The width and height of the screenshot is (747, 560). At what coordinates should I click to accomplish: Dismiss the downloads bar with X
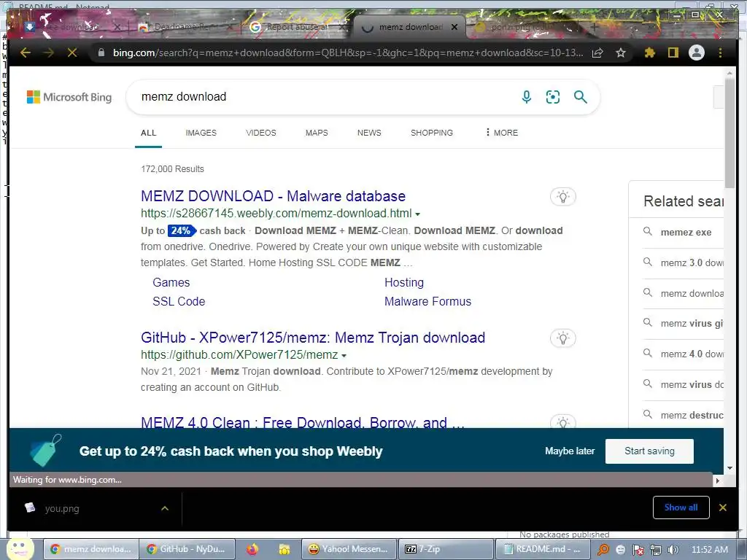pos(723,507)
